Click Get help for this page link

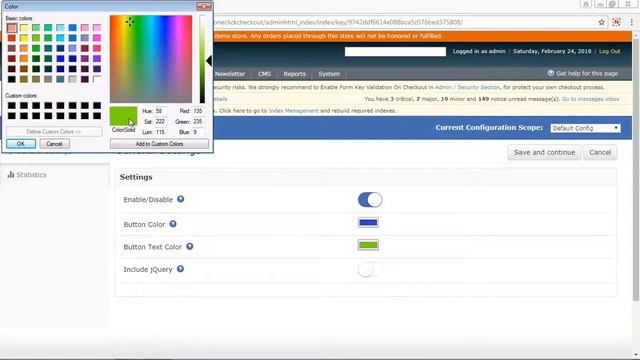(x=587, y=73)
